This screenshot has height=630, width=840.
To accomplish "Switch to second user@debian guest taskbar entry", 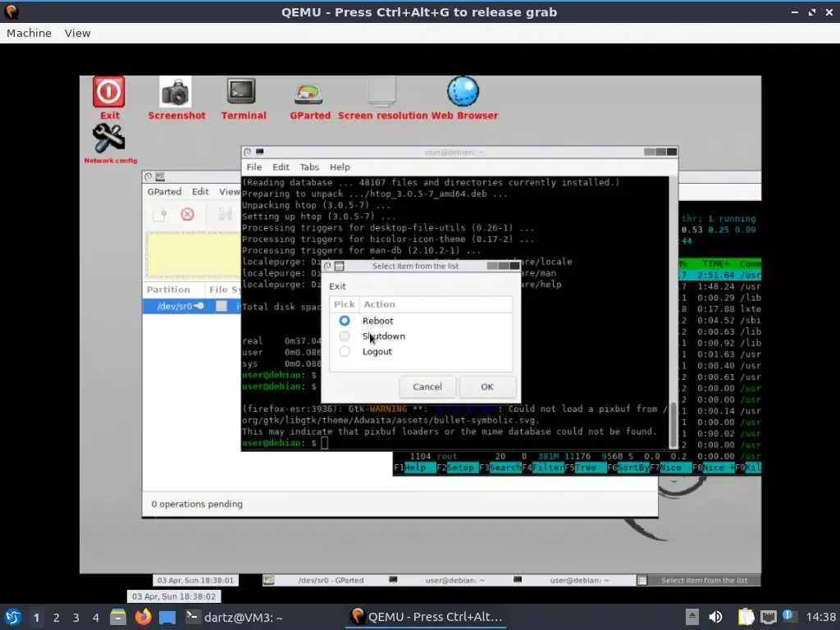I will coord(573,580).
